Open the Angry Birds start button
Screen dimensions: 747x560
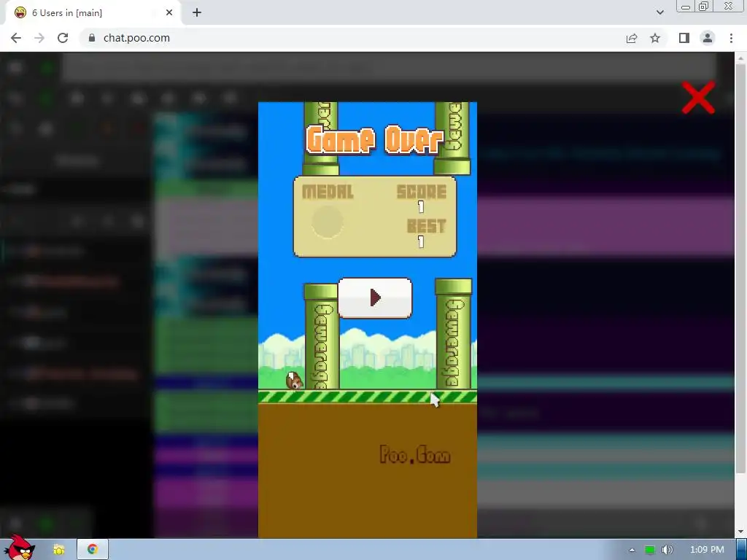point(19,548)
